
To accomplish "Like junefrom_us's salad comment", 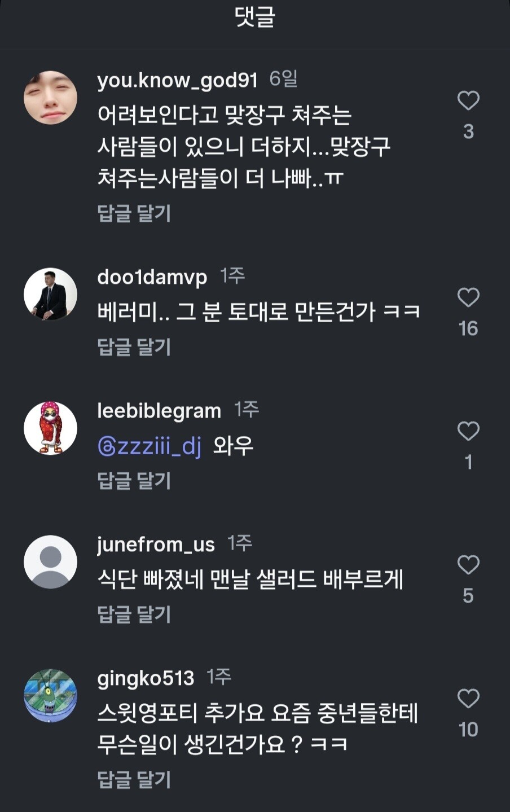I will [x=468, y=565].
